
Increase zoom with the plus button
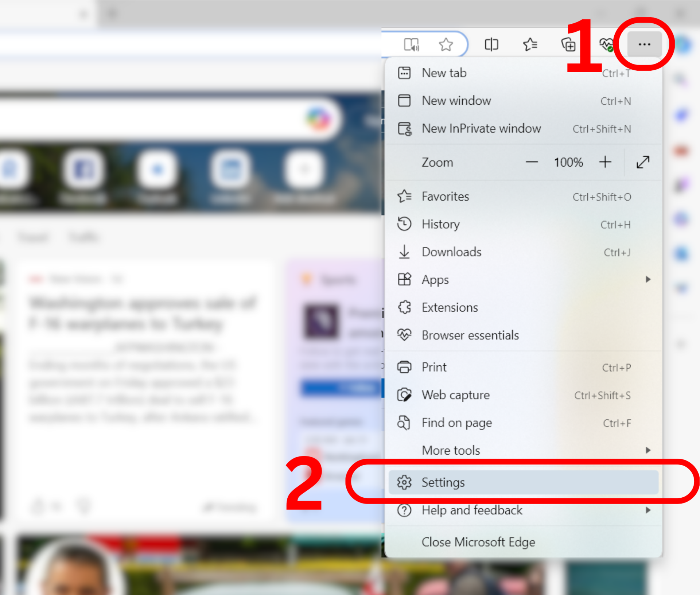[605, 162]
